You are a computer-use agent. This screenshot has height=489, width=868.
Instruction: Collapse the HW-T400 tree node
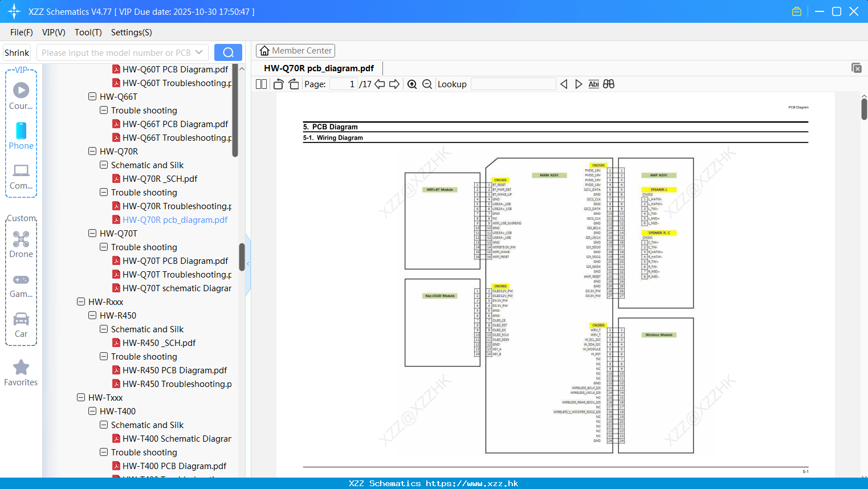click(92, 411)
